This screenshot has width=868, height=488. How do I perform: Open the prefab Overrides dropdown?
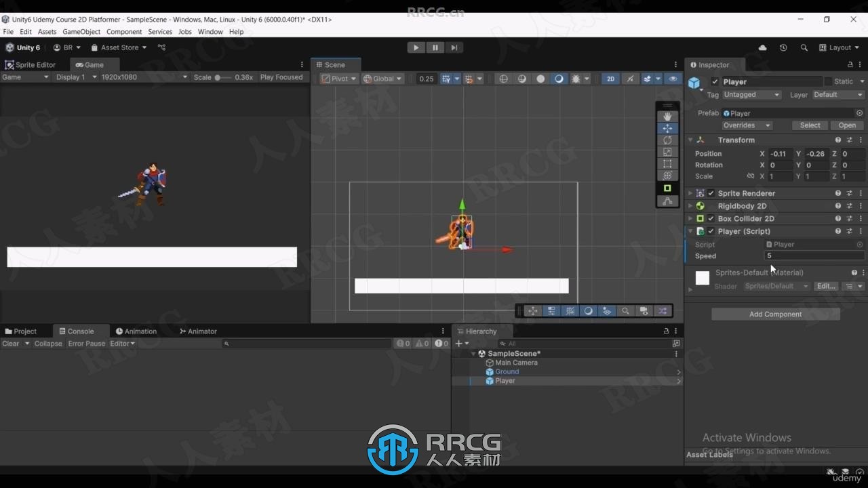coord(747,125)
